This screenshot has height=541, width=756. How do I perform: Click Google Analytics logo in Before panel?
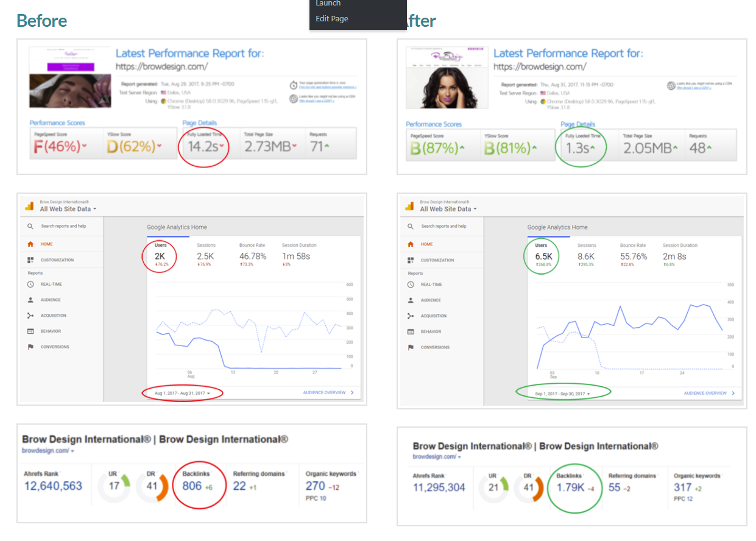coord(29,206)
